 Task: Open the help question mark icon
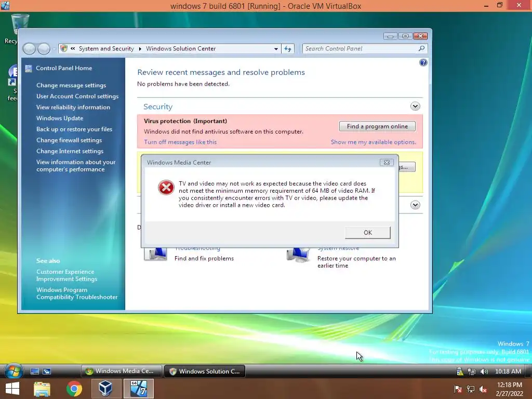(x=423, y=62)
